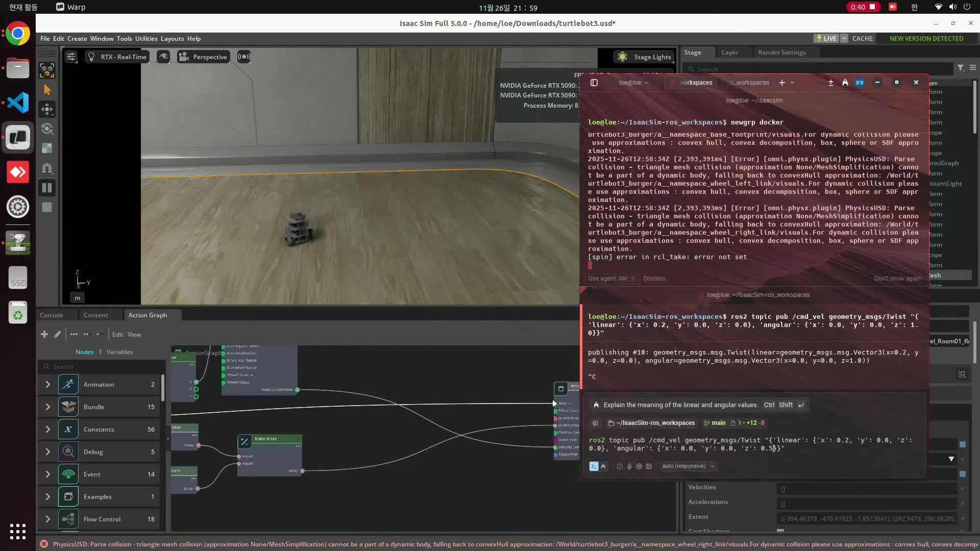Image resolution: width=980 pixels, height=551 pixels.
Task: Stop the simulation with the square button
Action: click(47, 207)
